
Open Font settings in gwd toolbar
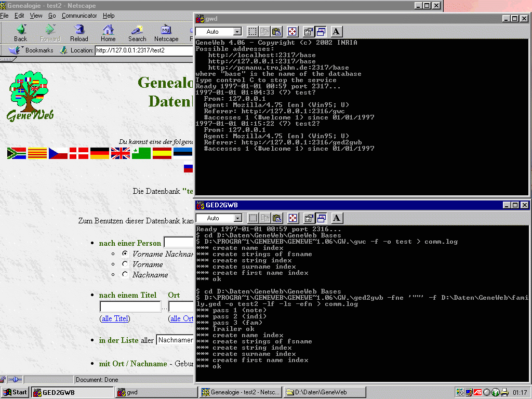pos(336,32)
